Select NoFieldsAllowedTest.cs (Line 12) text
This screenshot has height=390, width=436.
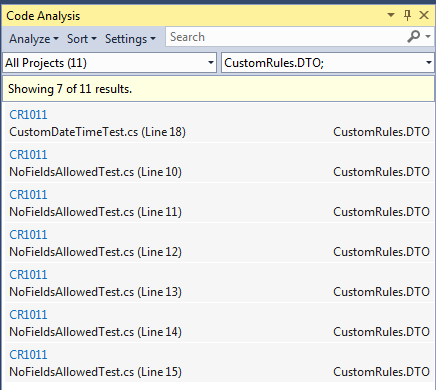95,252
